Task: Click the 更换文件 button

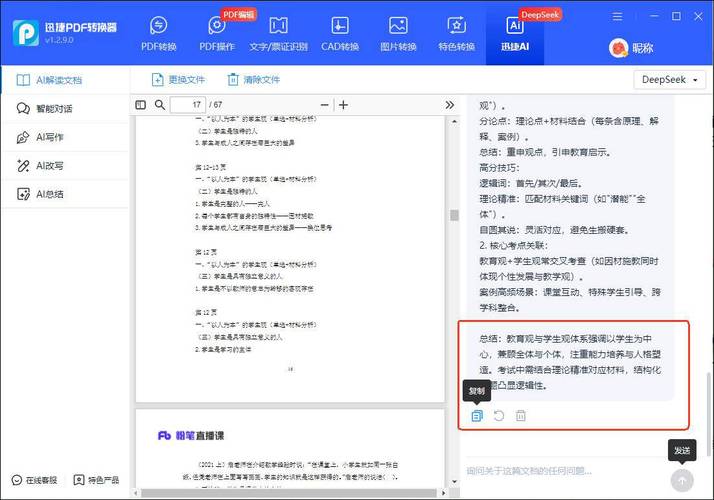Action: tap(178, 80)
